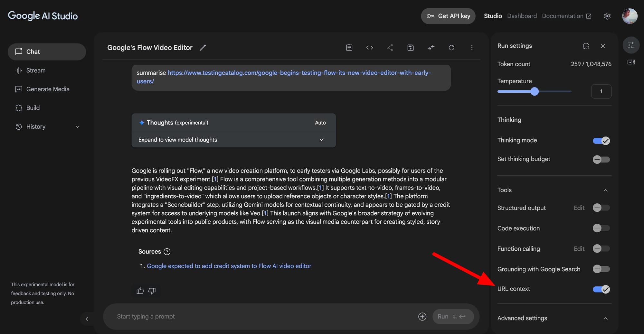This screenshot has height=334, width=644.
Task: Click the Sources help question mark
Action: click(x=167, y=252)
